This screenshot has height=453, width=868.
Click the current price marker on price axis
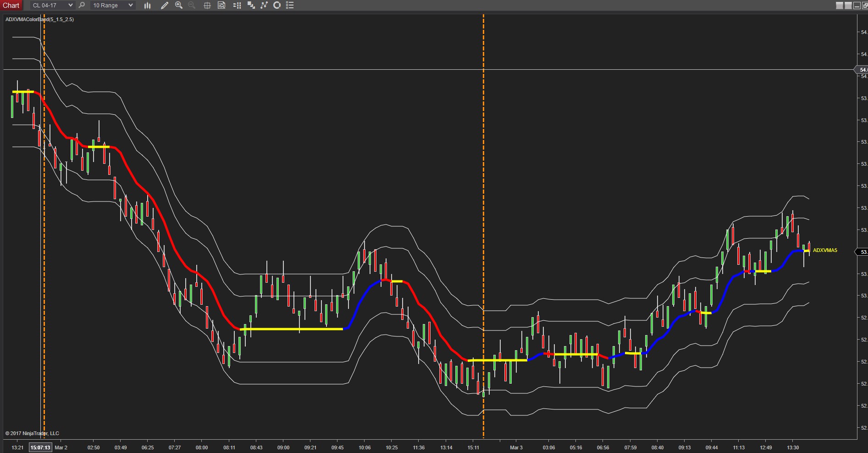tap(862, 252)
